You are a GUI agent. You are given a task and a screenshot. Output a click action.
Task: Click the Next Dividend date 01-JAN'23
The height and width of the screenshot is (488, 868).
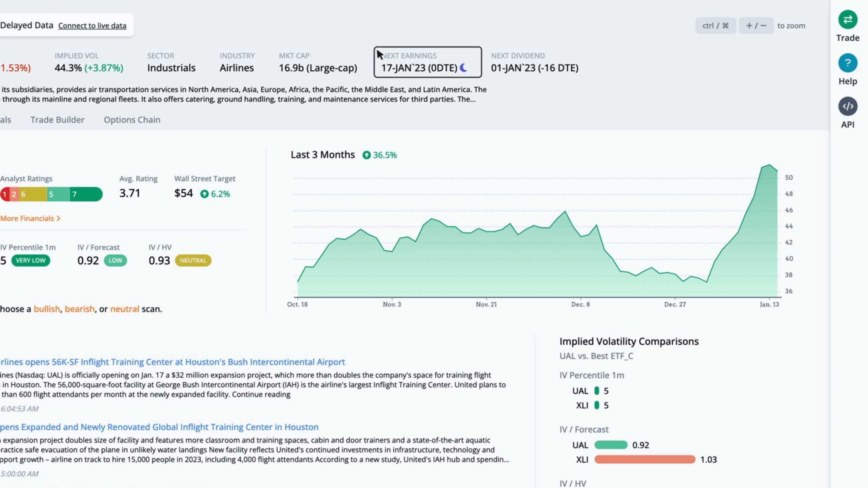pyautogui.click(x=535, y=68)
